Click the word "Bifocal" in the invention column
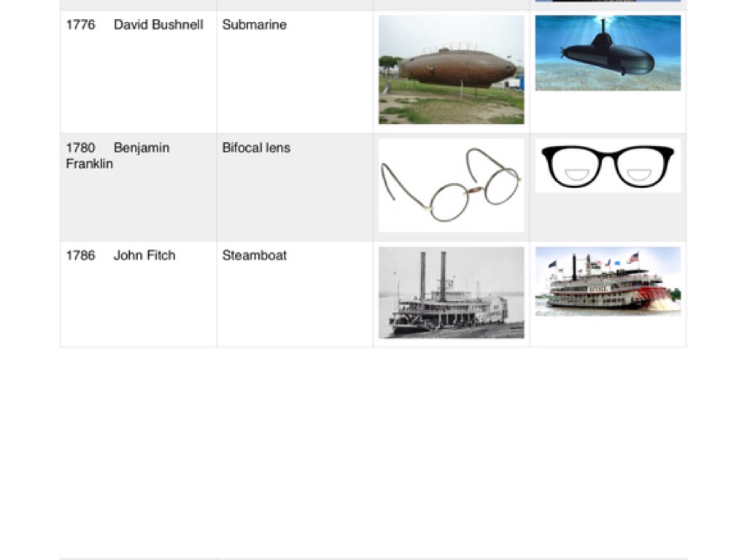747x560 pixels. pos(241,148)
